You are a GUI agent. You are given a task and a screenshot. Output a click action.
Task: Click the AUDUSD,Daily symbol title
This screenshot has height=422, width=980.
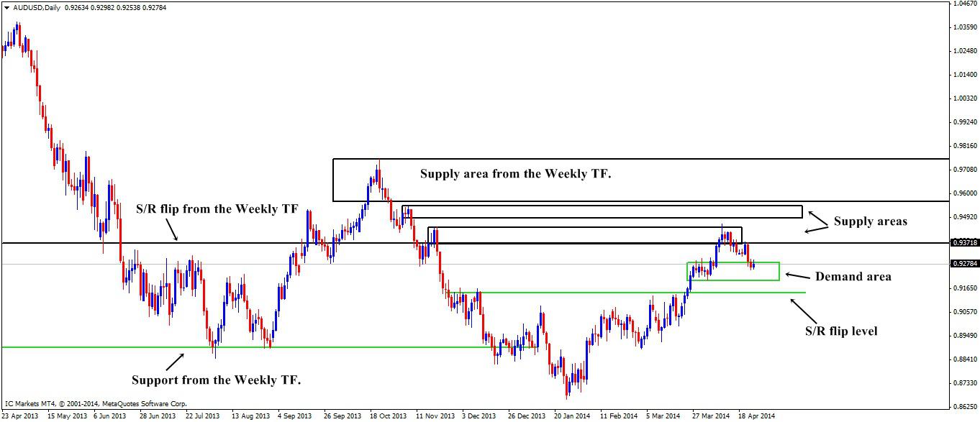pos(36,8)
